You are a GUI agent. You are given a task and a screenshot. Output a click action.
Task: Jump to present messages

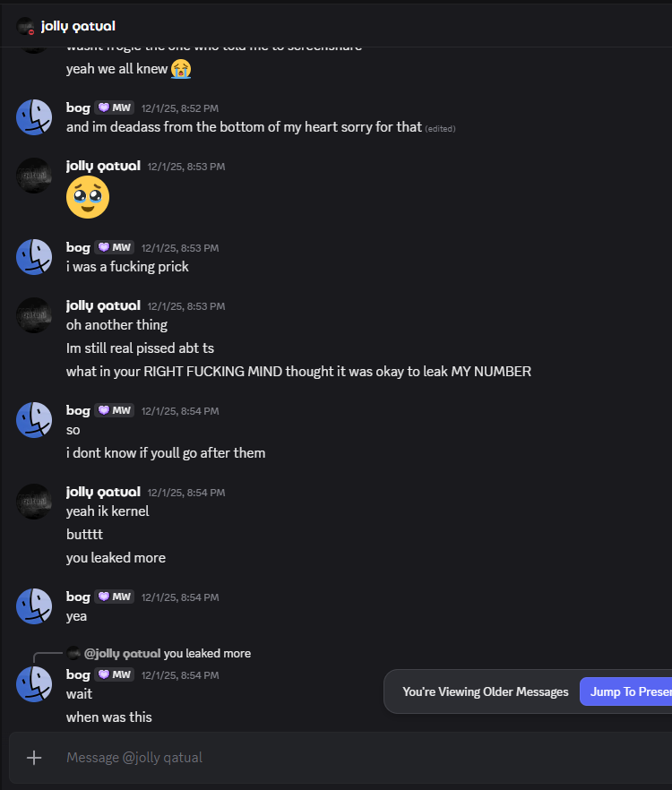click(627, 691)
